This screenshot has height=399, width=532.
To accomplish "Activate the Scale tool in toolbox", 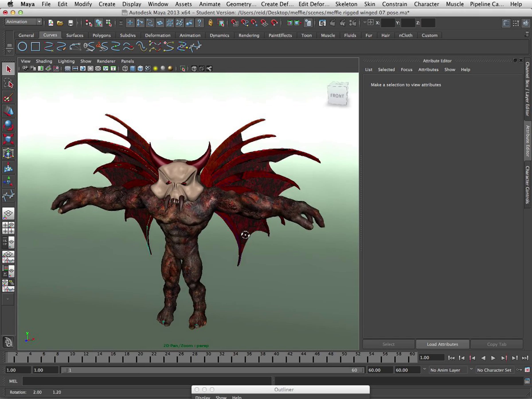I will (8, 139).
